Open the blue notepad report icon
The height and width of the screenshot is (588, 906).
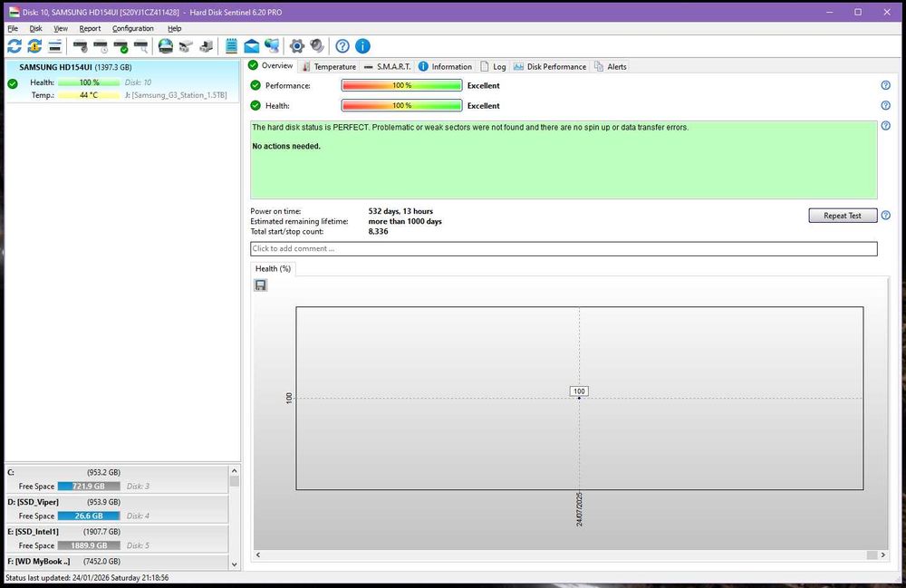point(231,46)
